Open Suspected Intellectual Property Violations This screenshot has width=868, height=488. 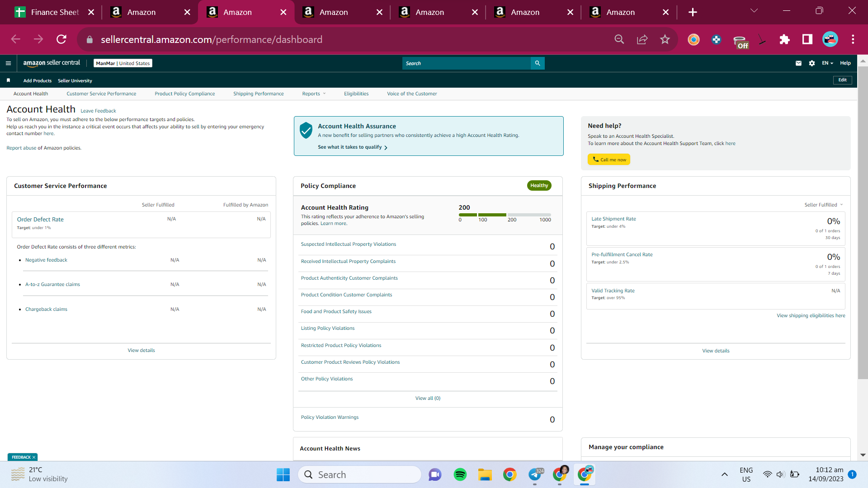pos(349,244)
